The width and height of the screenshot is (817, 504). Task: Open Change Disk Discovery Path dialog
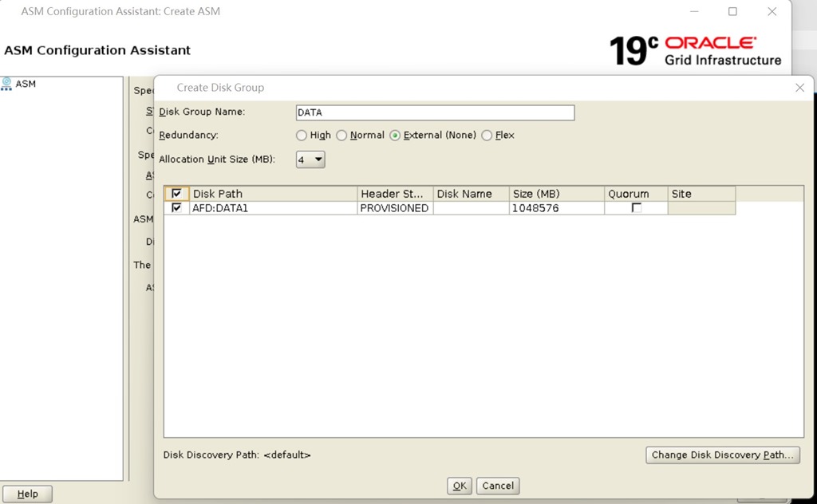point(723,455)
